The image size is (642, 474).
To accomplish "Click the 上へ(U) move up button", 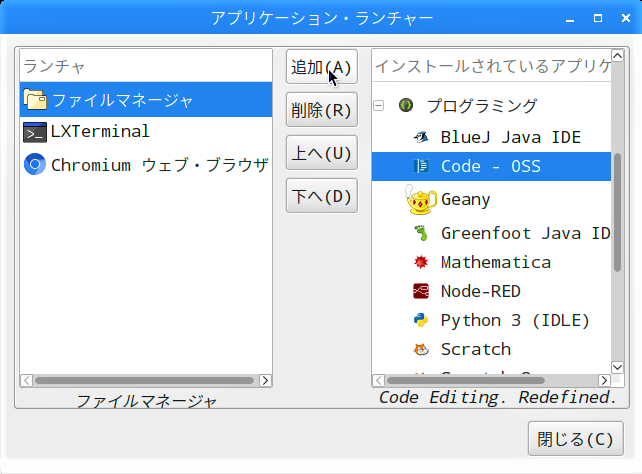I will (322, 153).
